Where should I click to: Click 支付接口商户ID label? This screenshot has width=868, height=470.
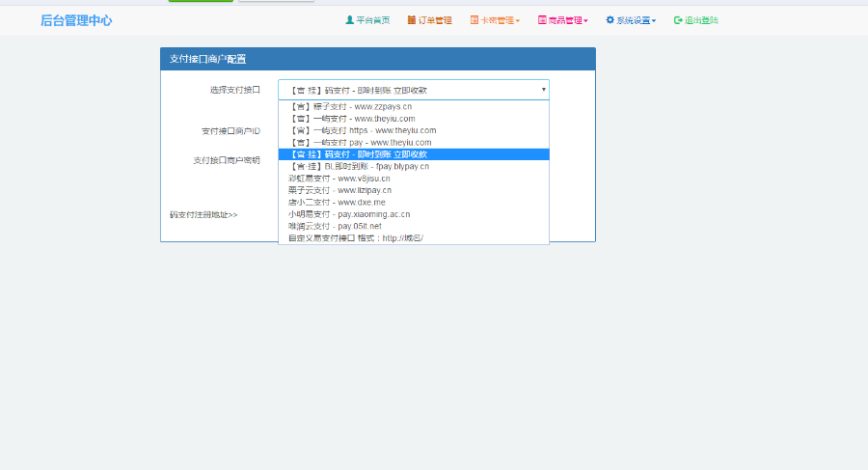231,131
